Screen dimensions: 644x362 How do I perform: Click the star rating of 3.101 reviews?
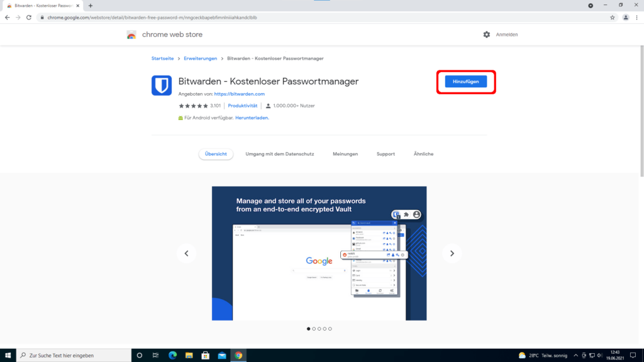(199, 106)
